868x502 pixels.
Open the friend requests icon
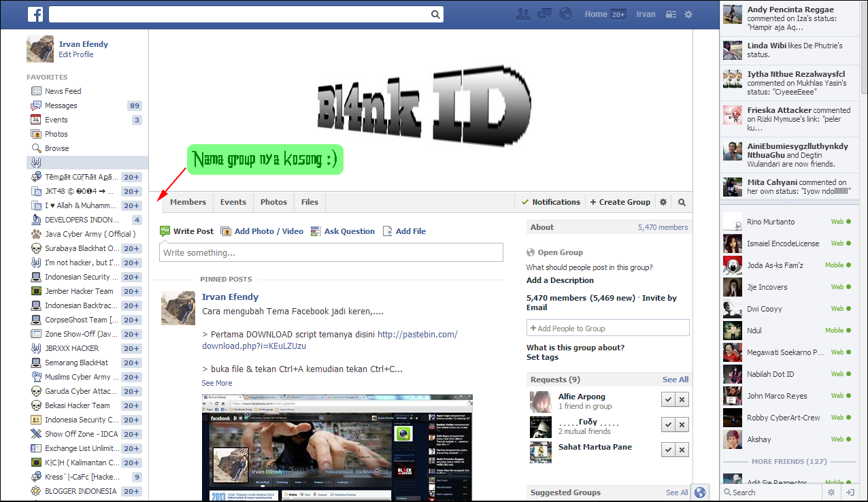point(522,14)
